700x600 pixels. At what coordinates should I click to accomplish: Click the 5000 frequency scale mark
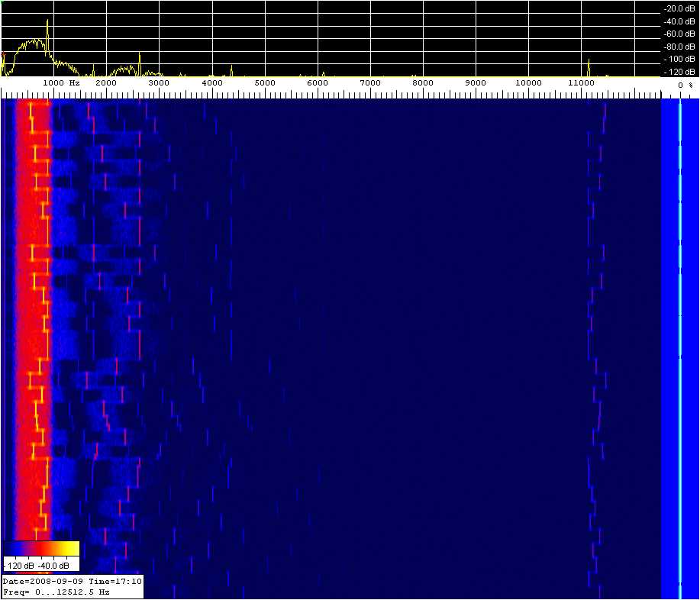pos(264,82)
